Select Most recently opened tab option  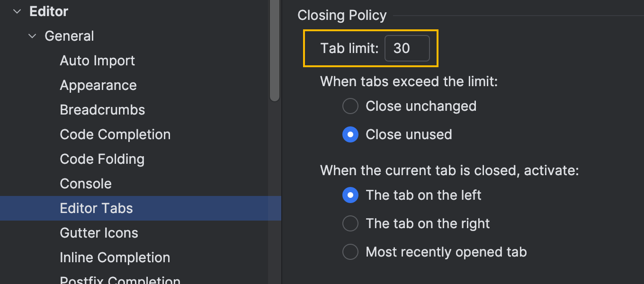tap(350, 252)
